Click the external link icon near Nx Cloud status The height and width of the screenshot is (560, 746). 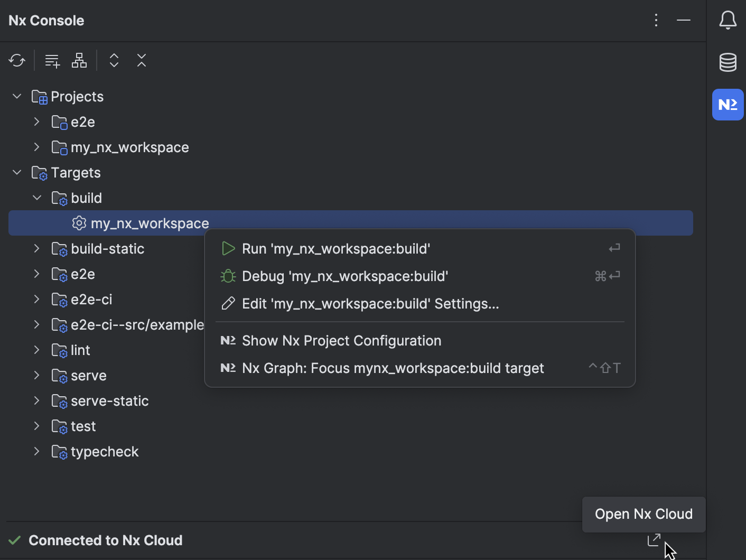point(654,539)
